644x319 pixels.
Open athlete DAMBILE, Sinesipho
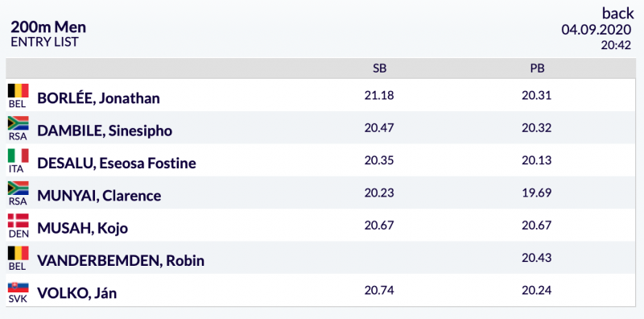[105, 130]
